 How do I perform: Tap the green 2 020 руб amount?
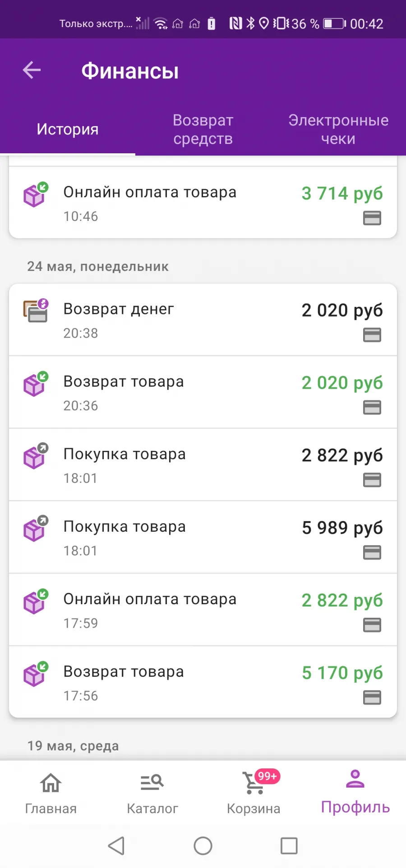(x=342, y=383)
